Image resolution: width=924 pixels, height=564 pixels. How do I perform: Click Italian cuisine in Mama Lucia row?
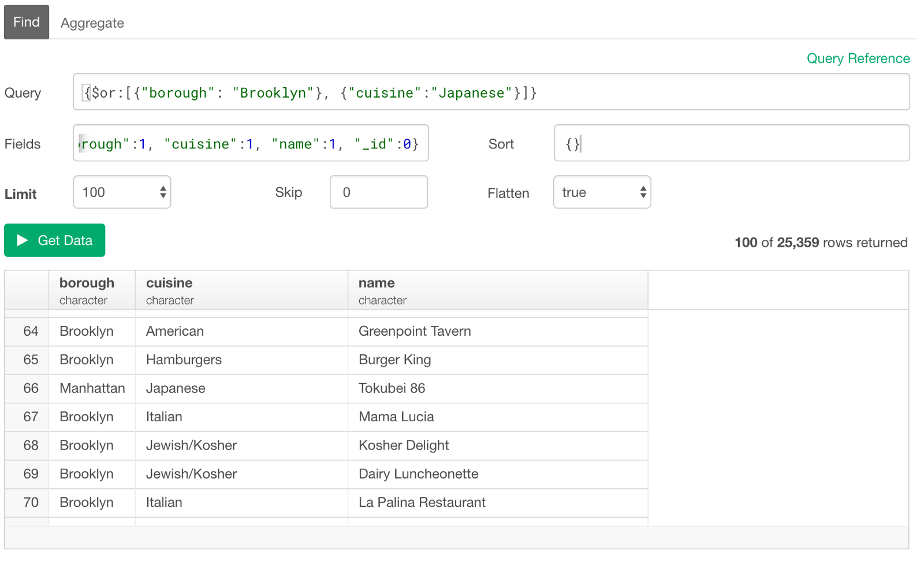241,417
